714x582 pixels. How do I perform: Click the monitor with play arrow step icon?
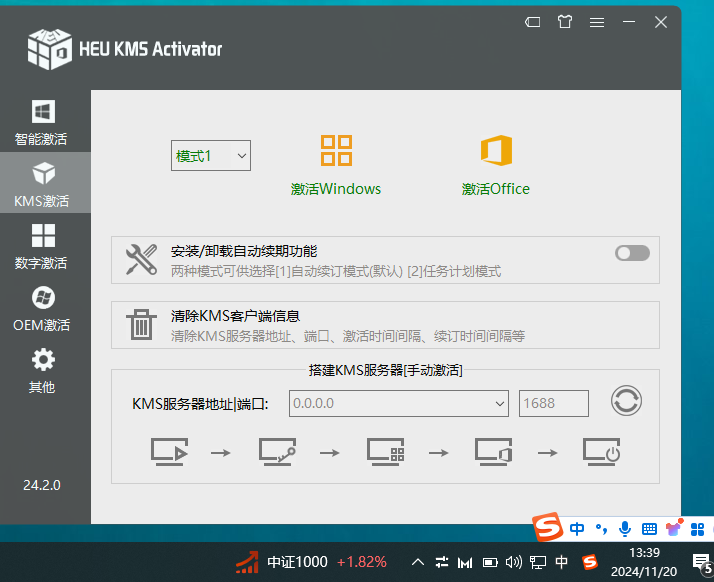(169, 452)
